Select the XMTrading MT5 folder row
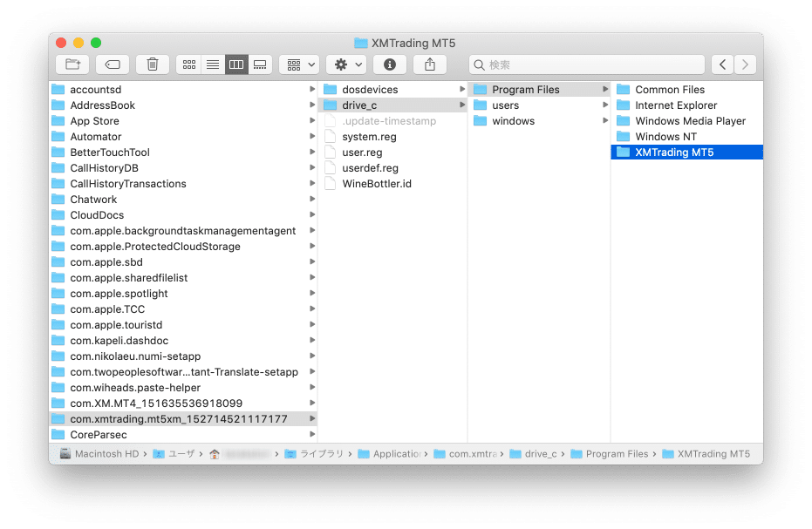812x529 pixels. click(687, 153)
